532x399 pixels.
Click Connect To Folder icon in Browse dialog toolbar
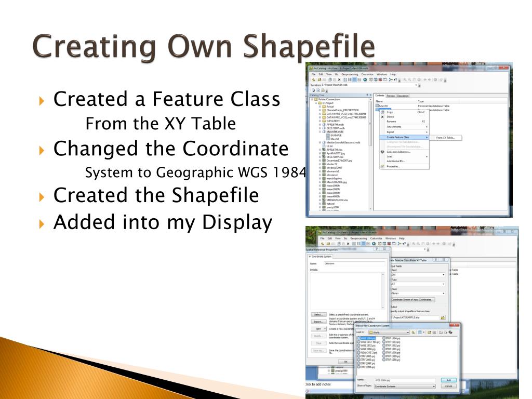(x=429, y=332)
